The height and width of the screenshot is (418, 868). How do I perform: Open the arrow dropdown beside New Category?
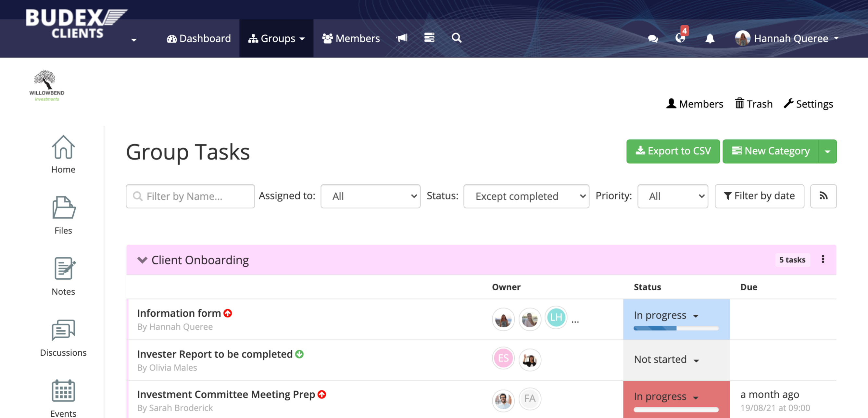[x=827, y=151]
